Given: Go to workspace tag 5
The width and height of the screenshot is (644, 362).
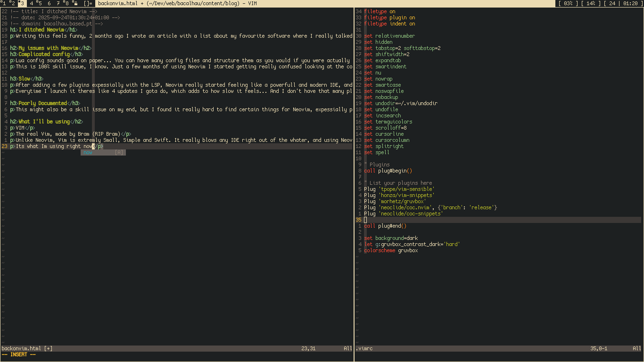Looking at the screenshot, I should 40,3.
